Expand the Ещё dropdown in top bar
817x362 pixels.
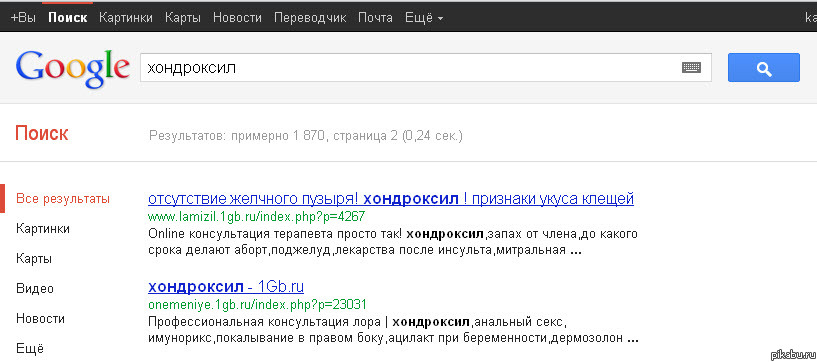pos(424,18)
